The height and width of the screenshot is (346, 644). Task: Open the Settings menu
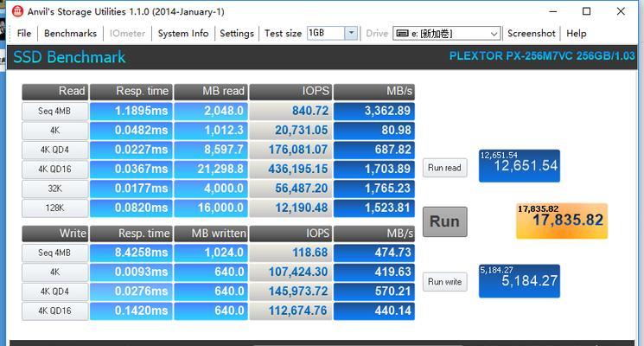point(237,33)
